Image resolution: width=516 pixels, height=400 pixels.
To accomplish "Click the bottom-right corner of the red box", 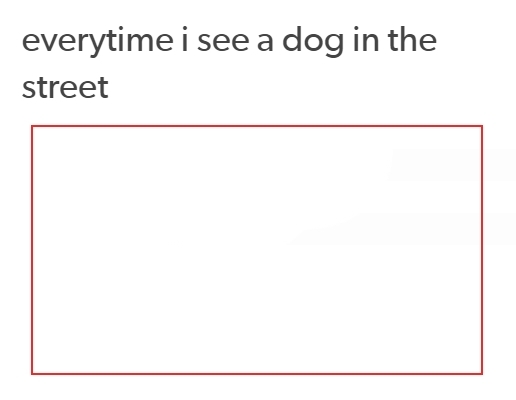I will [x=482, y=374].
